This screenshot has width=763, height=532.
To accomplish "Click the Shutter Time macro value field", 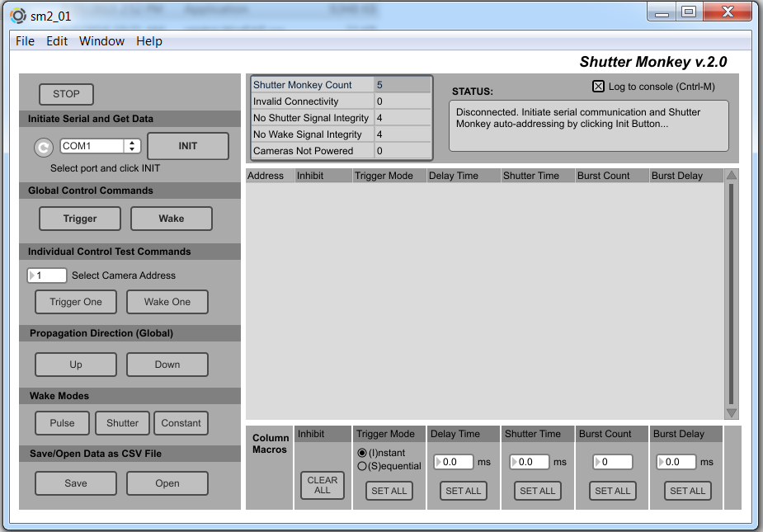I will pyautogui.click(x=530, y=462).
